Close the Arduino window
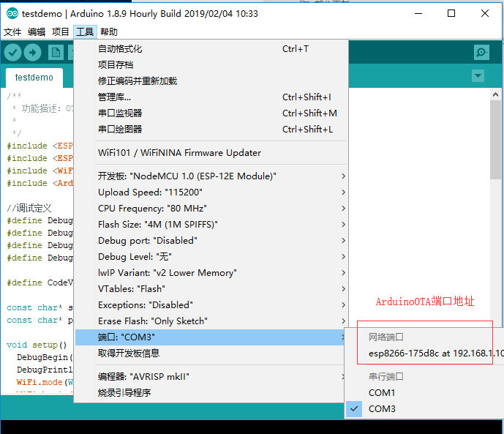The width and height of the screenshot is (504, 434). 485,13
